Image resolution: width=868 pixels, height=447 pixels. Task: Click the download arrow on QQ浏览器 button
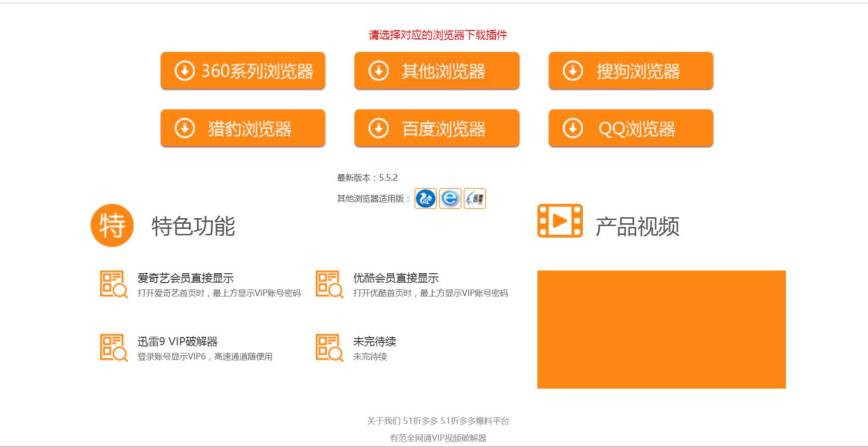tap(573, 128)
